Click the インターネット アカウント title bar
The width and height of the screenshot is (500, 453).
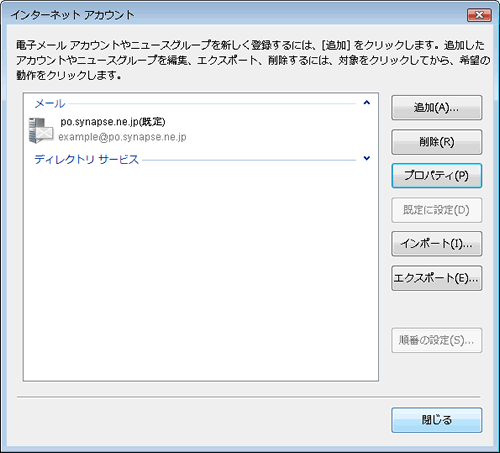coord(233,15)
